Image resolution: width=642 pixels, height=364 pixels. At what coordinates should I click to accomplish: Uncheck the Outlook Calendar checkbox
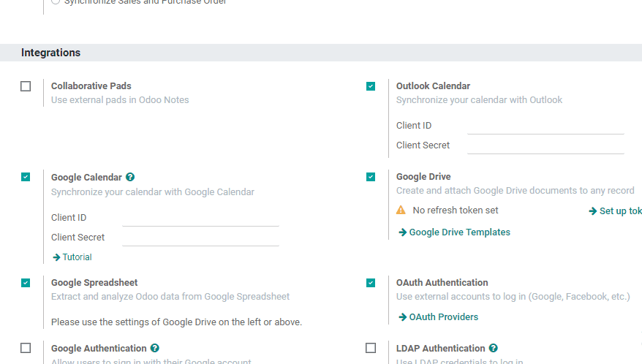tap(371, 86)
